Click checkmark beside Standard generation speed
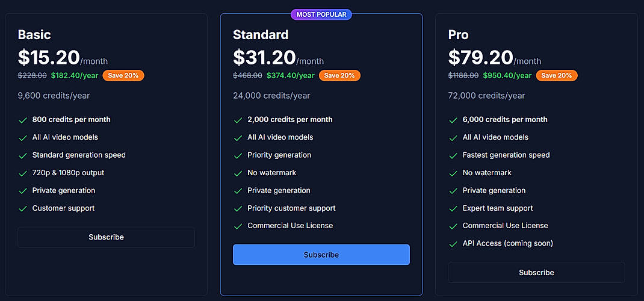Viewport: 644px width, 301px height. (23, 156)
